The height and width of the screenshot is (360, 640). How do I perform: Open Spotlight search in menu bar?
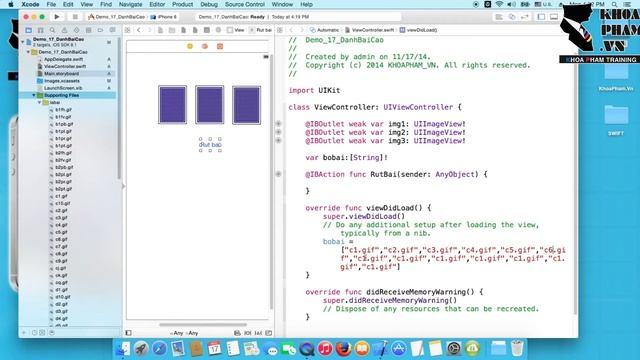[614, 4]
